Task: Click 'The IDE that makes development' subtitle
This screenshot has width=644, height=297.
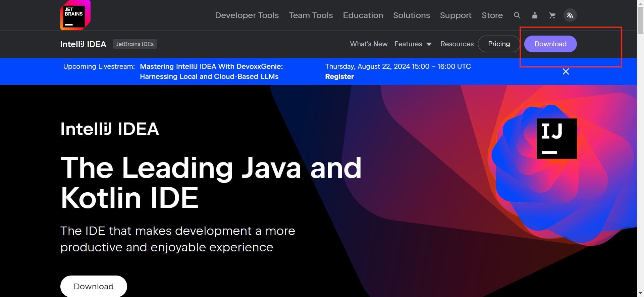Action: (178, 239)
